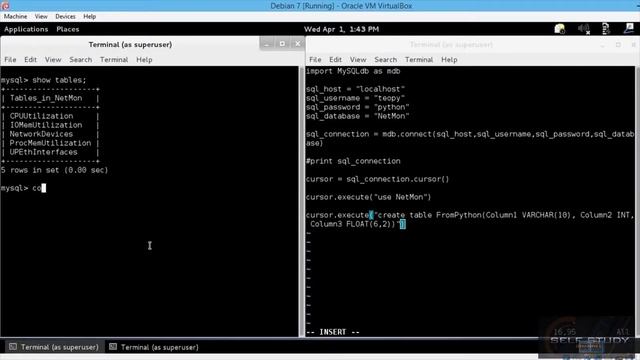The width and height of the screenshot is (640, 360).
Task: Open Edit menu in right terminal
Action: tap(336, 60)
